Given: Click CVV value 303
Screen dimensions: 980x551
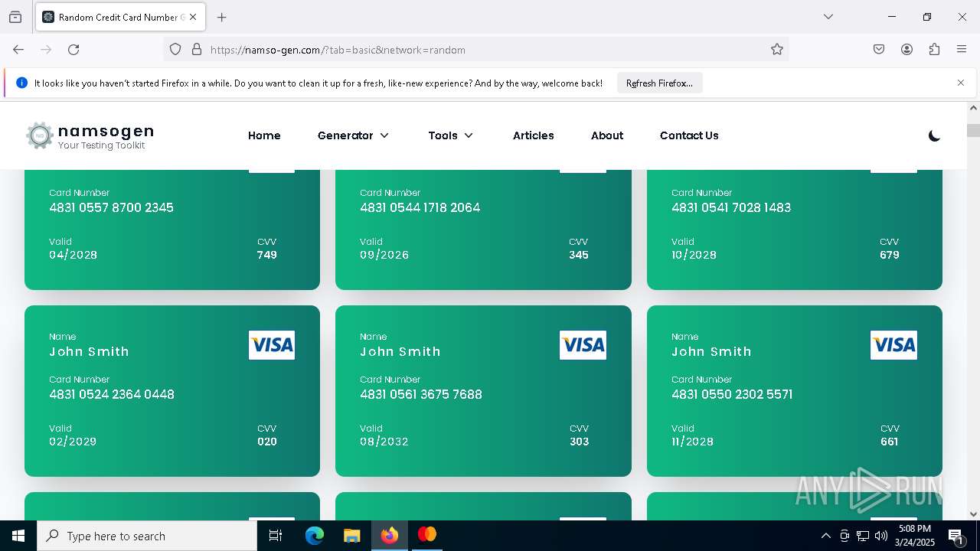Looking at the screenshot, I should pos(580,442).
